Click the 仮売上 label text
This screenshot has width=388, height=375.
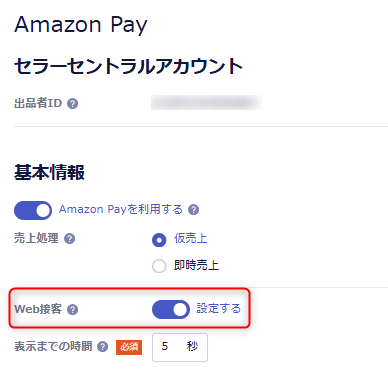(191, 238)
